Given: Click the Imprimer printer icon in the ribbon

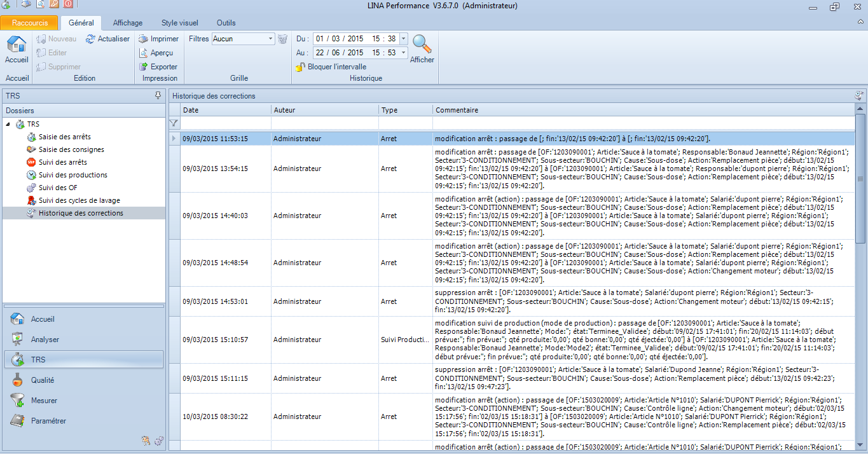Looking at the screenshot, I should pyautogui.click(x=144, y=39).
